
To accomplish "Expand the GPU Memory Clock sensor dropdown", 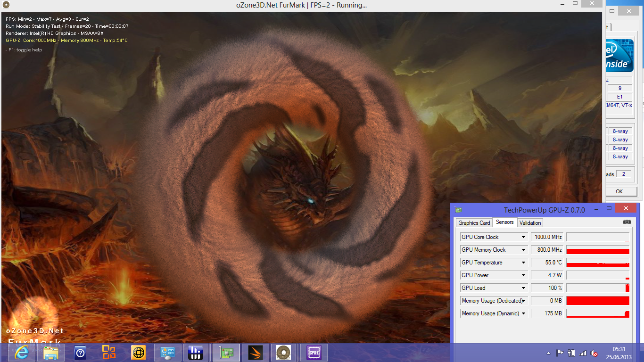I will [x=523, y=250].
